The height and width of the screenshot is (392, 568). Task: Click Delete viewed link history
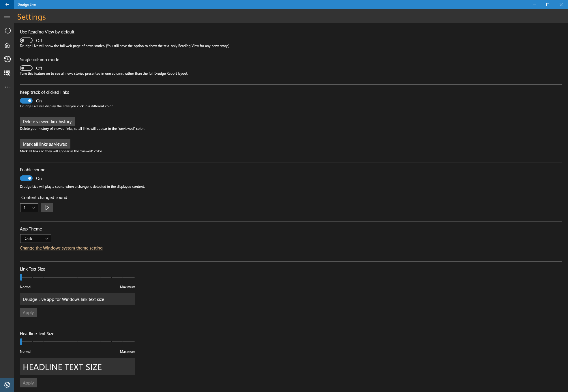[x=47, y=121]
